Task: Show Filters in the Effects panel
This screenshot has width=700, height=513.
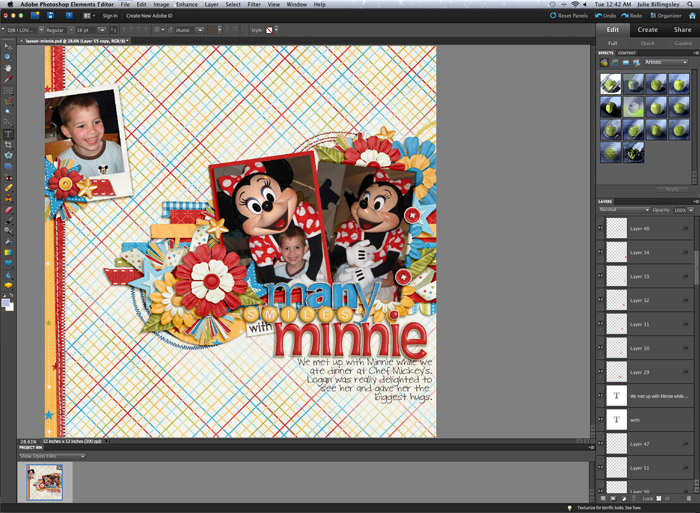Action: pyautogui.click(x=604, y=63)
